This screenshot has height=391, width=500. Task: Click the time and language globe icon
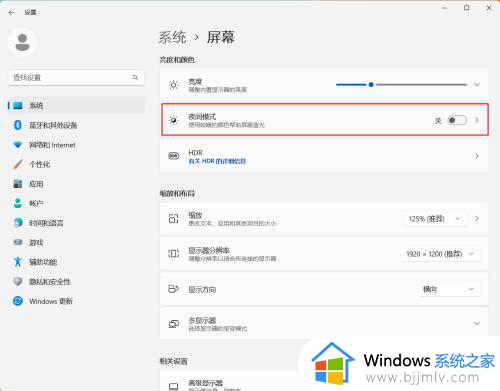coord(18,223)
